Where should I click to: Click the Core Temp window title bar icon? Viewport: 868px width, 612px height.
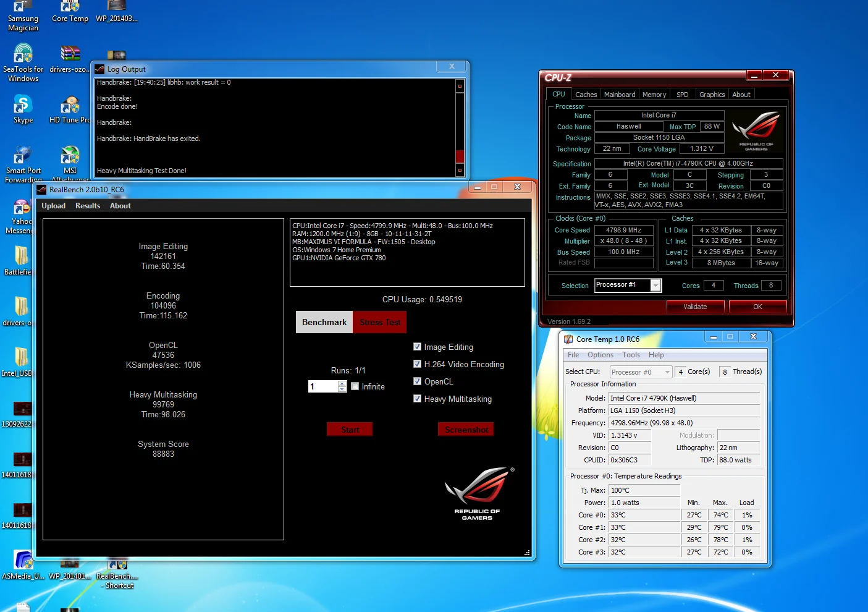coord(568,339)
